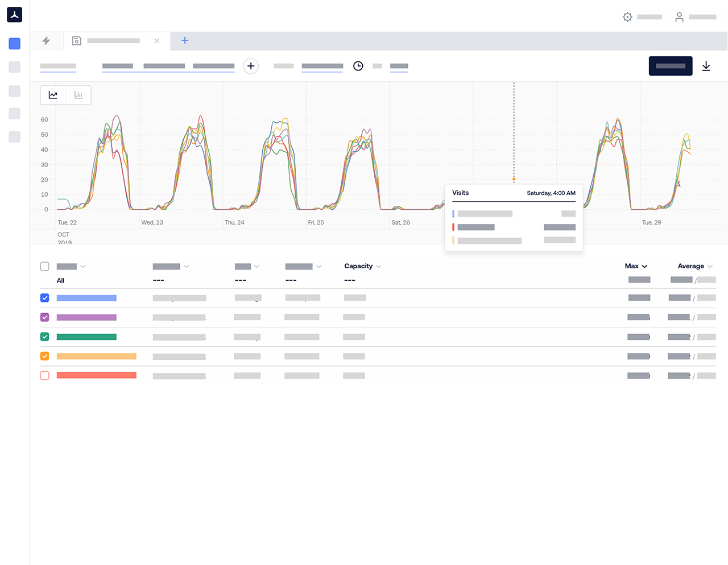Click the circled plus add icon
The height and width of the screenshot is (565, 728).
coord(251,66)
